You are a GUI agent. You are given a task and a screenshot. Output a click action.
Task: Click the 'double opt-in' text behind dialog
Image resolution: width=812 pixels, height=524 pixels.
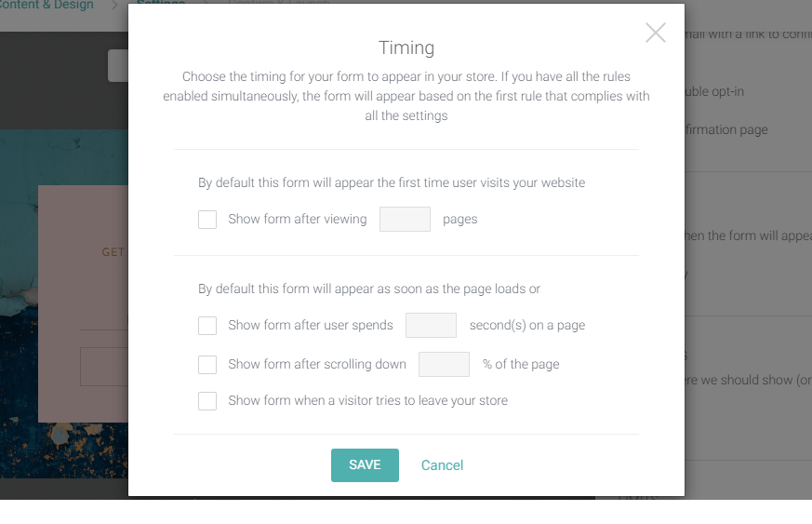pos(714,92)
